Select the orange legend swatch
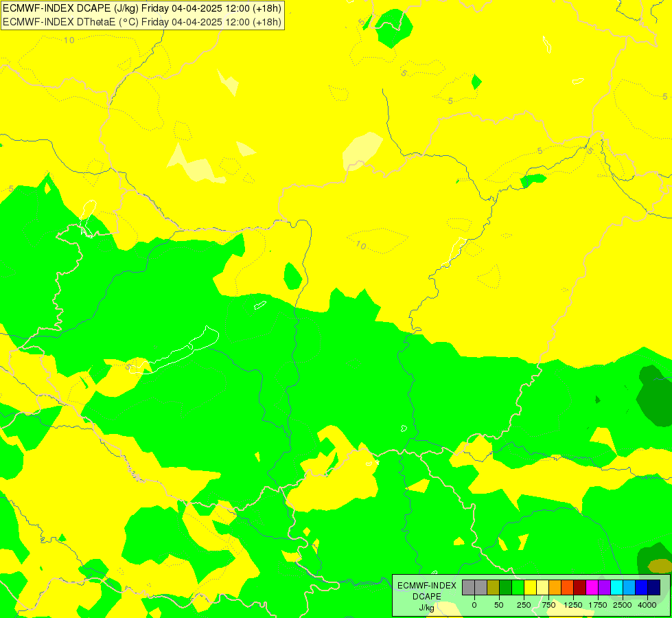 pos(555,587)
